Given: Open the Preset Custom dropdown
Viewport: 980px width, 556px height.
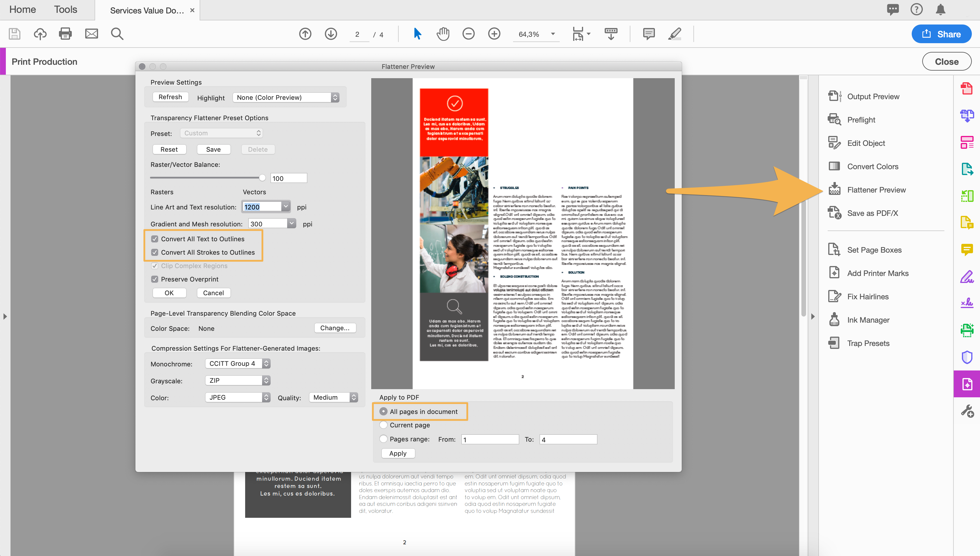Looking at the screenshot, I should 222,133.
